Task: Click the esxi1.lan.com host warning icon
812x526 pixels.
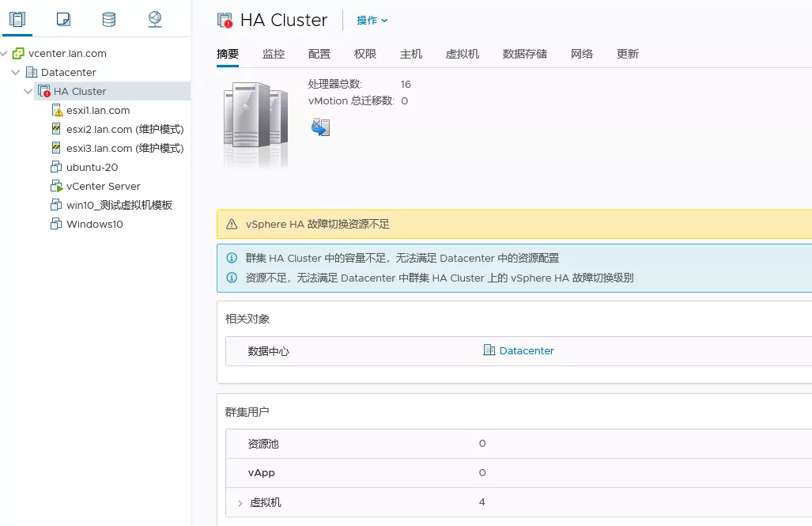Action: (57, 111)
